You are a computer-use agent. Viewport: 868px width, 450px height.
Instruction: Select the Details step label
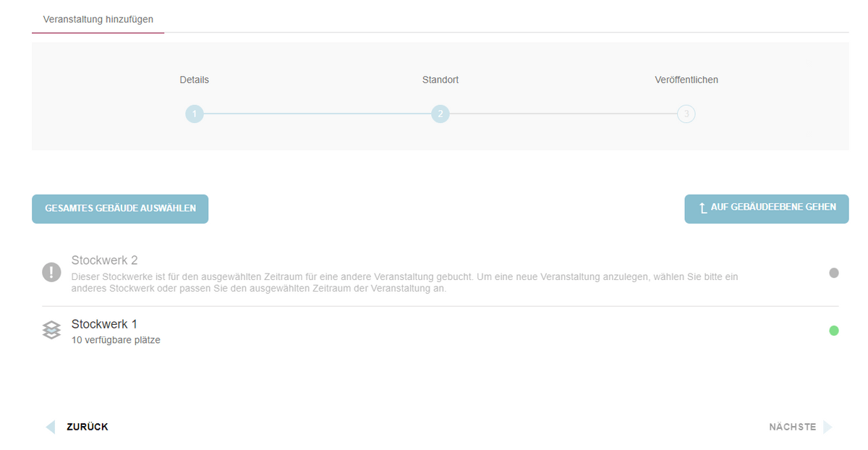coord(194,80)
